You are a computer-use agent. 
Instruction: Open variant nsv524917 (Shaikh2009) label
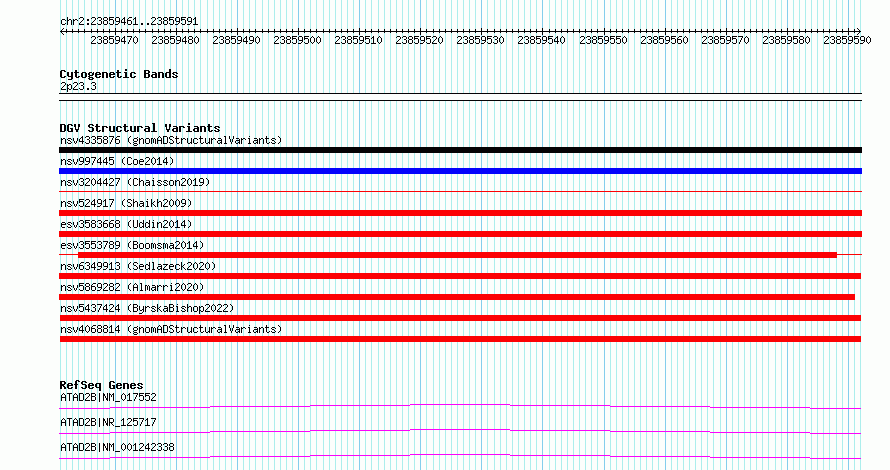point(126,203)
